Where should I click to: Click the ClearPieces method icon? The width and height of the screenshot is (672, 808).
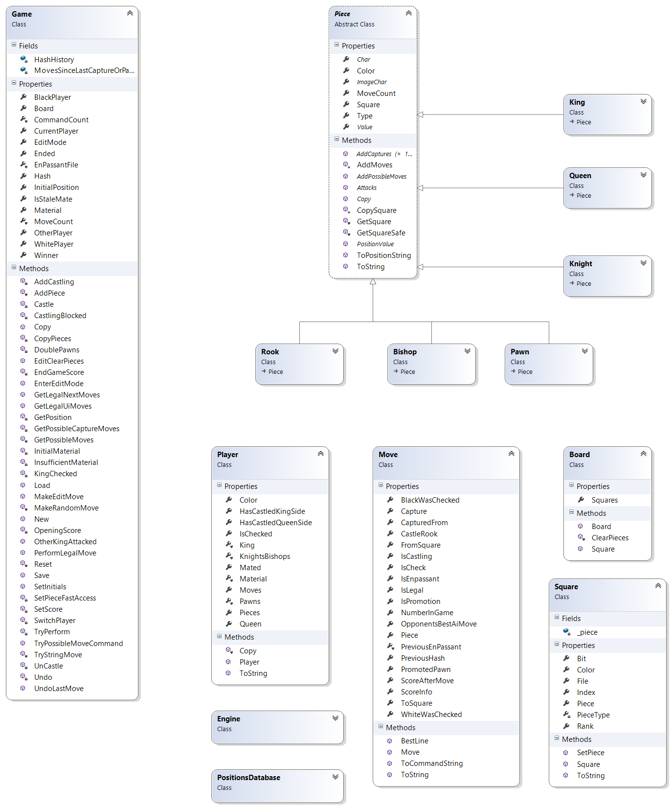tap(581, 537)
